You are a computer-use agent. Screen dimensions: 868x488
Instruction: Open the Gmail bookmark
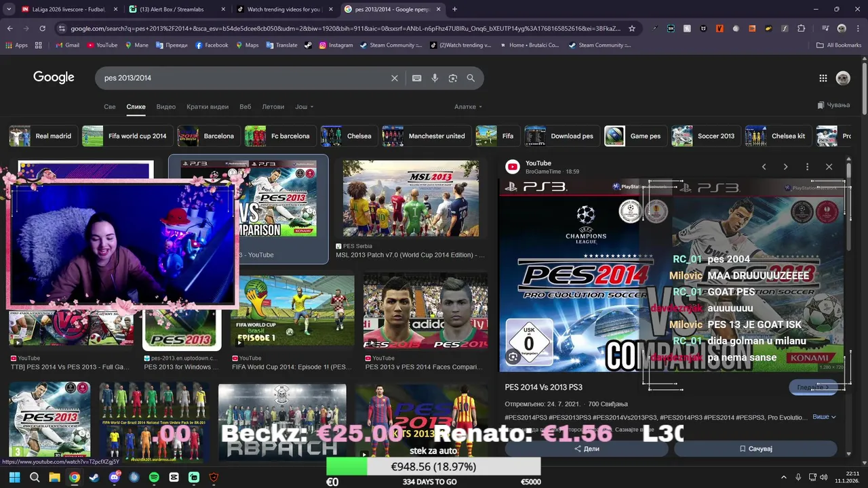coord(67,45)
